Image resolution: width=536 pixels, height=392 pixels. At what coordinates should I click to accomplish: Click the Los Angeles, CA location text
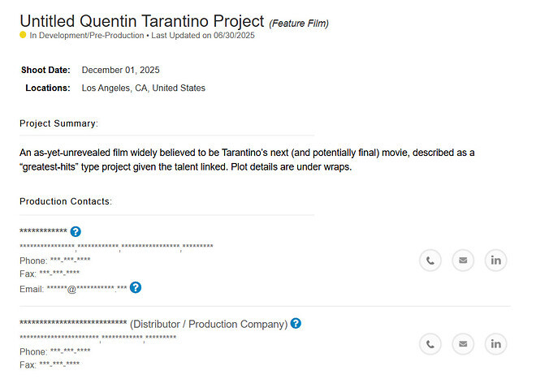click(x=143, y=88)
